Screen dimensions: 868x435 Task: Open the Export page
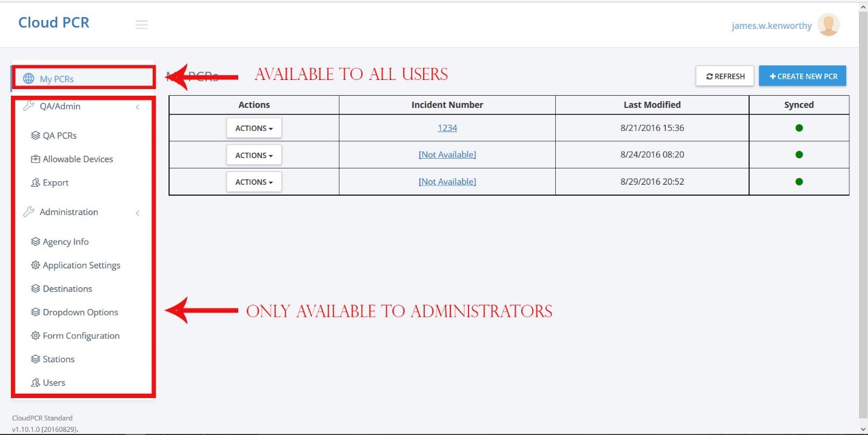coord(56,183)
